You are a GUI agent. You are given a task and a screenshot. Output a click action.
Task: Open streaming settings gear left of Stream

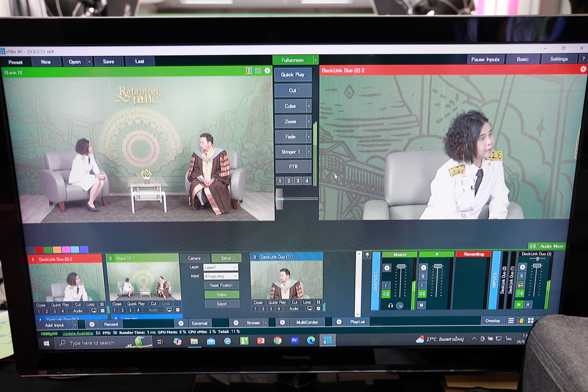coord(236,322)
